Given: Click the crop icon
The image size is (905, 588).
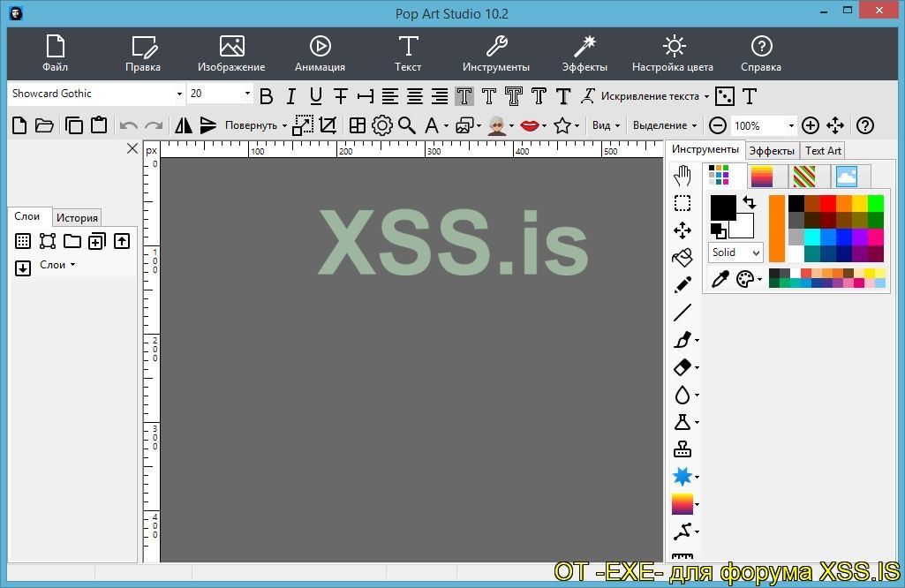Looking at the screenshot, I should tap(328, 125).
